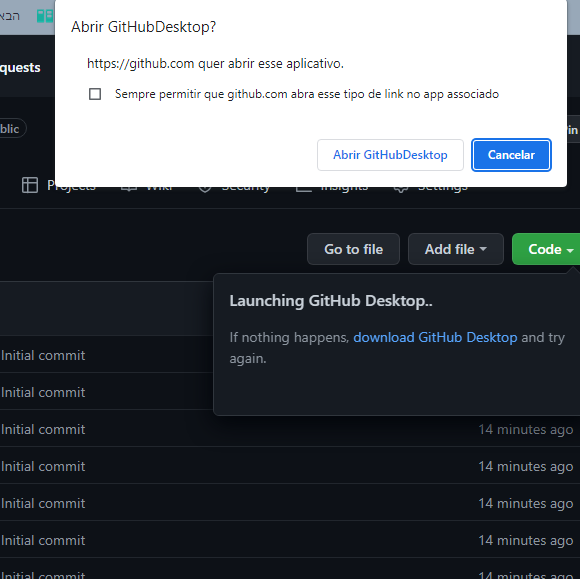
Task: Click the Abrir GitHubDesktop? dialog title
Action: point(144,27)
